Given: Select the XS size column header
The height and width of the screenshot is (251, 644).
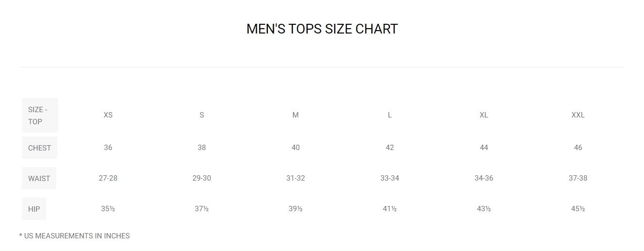Looking at the screenshot, I should tap(108, 115).
